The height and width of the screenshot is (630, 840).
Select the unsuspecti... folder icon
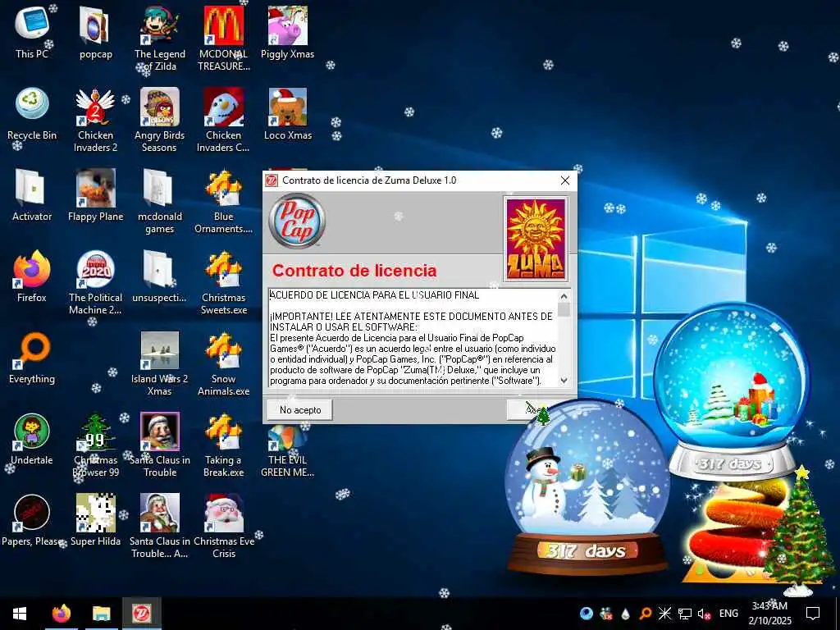[160, 276]
